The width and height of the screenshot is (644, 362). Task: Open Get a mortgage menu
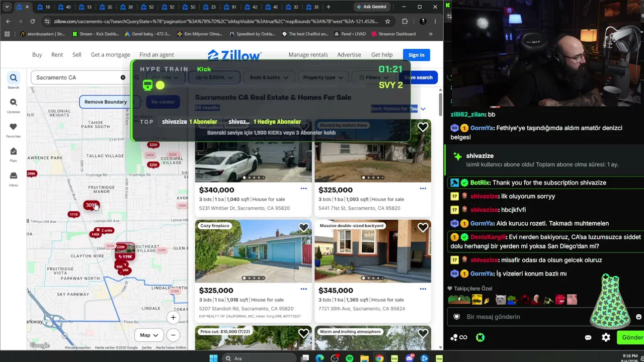pyautogui.click(x=110, y=55)
